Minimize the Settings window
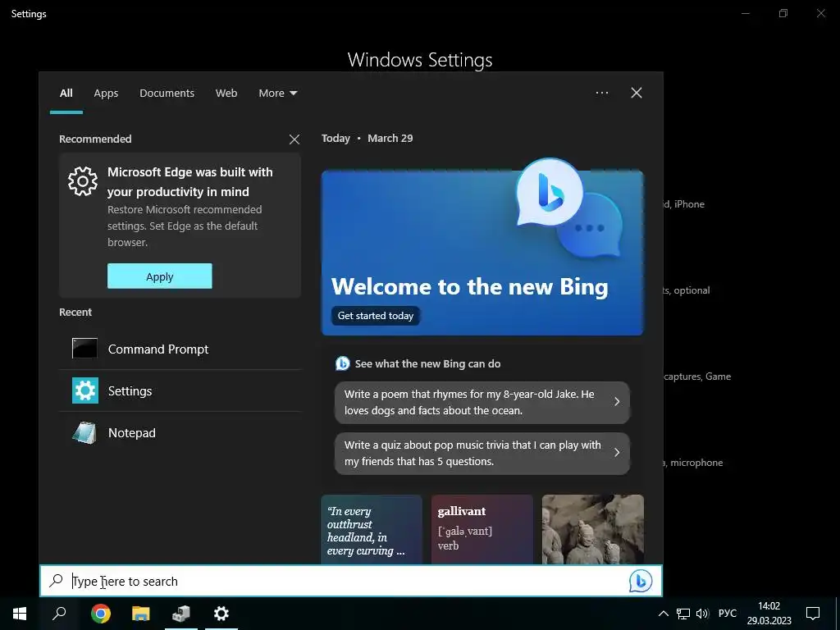 tap(745, 13)
